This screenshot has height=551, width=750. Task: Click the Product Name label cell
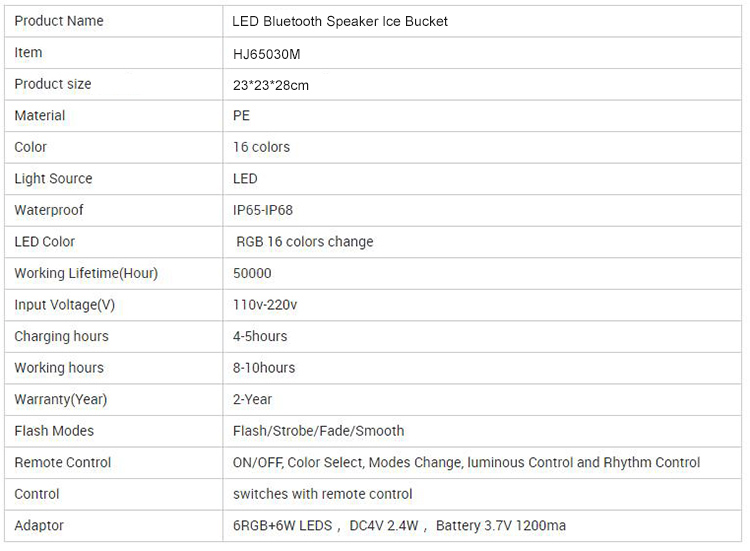coord(59,21)
